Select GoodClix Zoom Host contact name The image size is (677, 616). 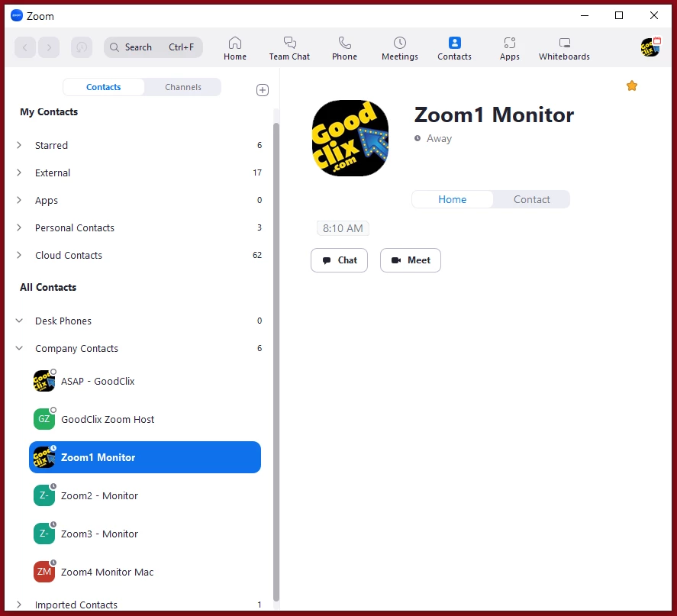pos(108,419)
